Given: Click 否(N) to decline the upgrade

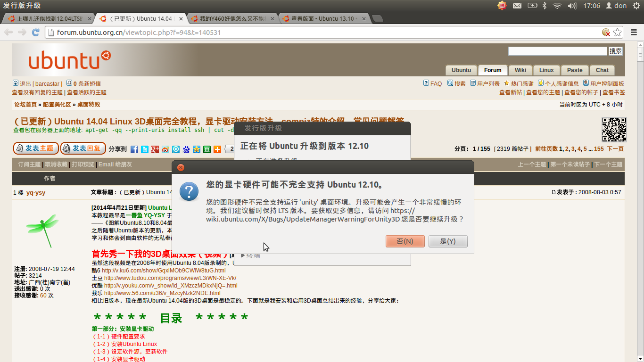Looking at the screenshot, I should point(405,241).
